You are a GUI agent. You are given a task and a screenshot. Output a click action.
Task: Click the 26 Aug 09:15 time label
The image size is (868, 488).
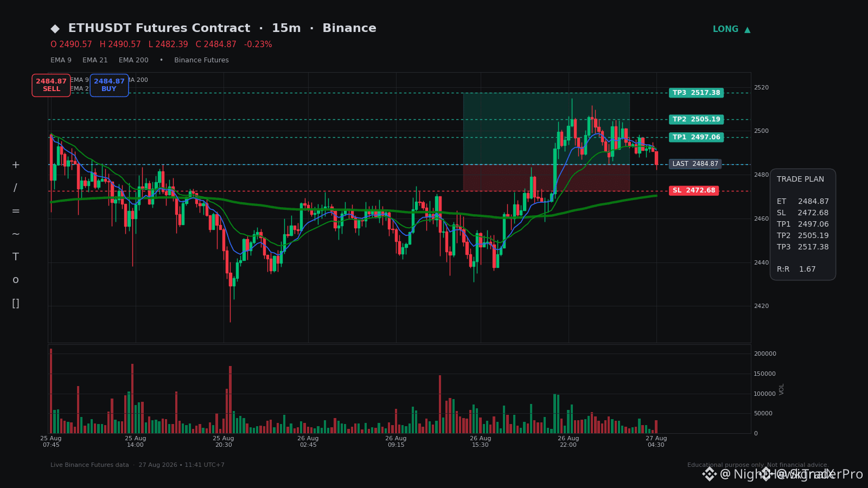click(396, 442)
